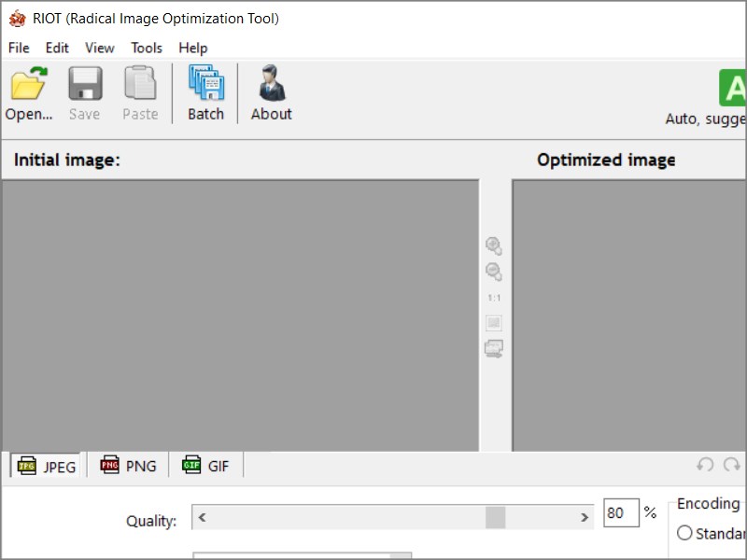This screenshot has height=560, width=747.
Task: Click the green Auto suggest icon
Action: coord(733,88)
